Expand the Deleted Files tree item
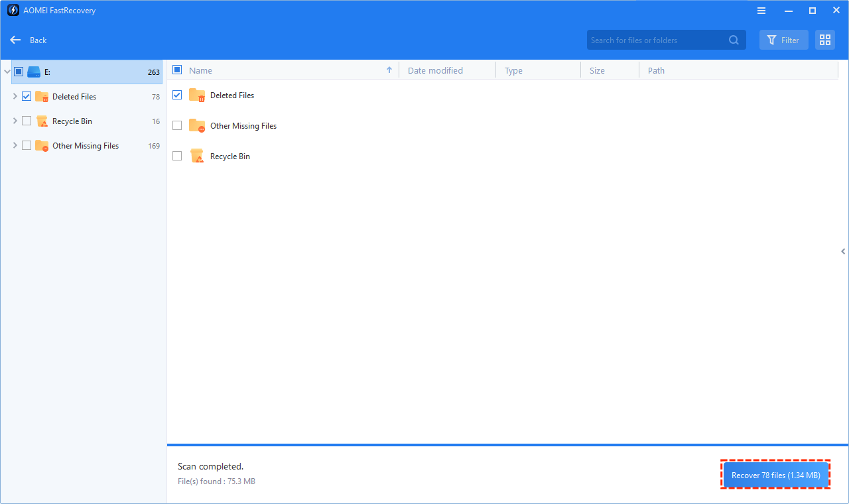 (x=15, y=96)
